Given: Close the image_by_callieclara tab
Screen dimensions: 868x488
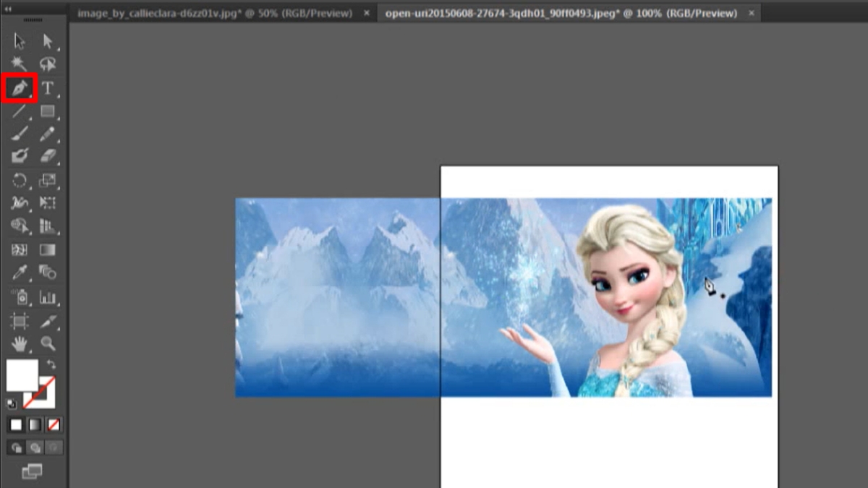Looking at the screenshot, I should 367,13.
